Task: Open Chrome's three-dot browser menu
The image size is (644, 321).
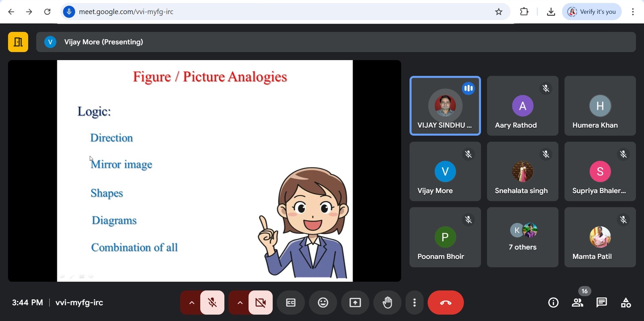Action: 633,12
